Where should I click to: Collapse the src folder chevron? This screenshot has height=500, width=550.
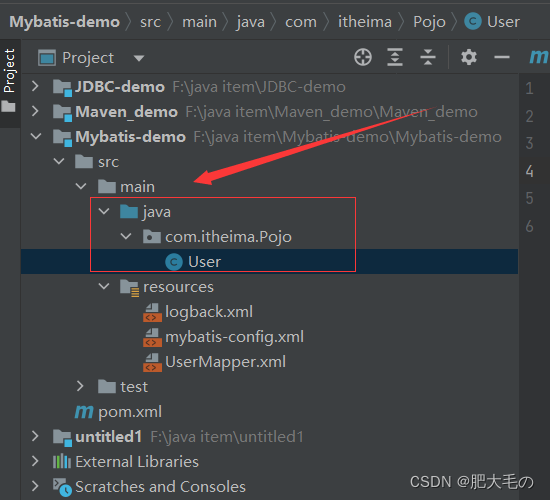tap(59, 161)
